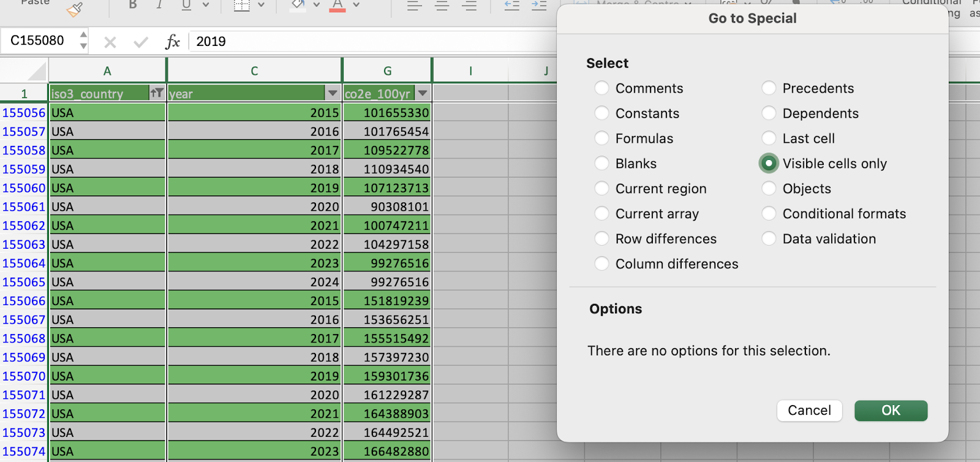Select column G header
Image resolution: width=980 pixels, height=462 pixels.
(387, 71)
